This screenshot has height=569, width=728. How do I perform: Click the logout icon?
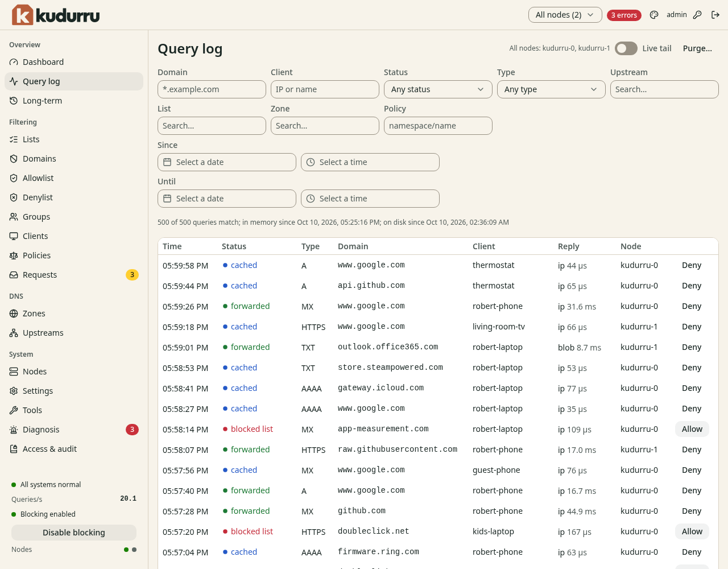tap(715, 15)
